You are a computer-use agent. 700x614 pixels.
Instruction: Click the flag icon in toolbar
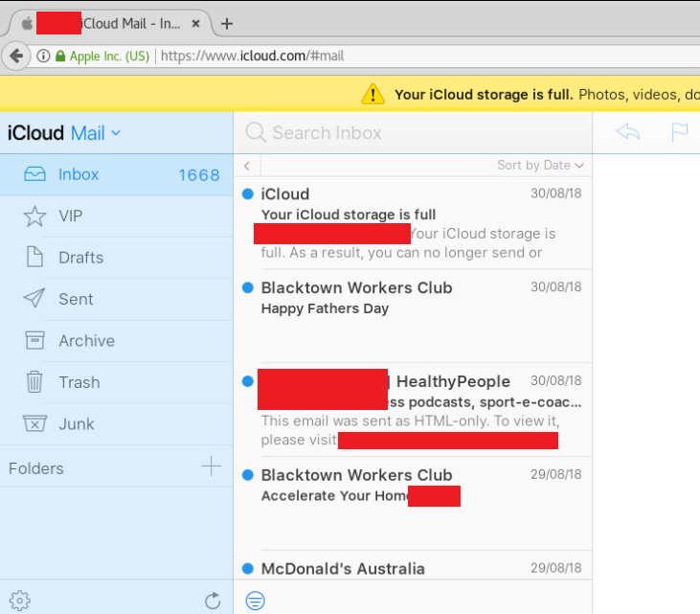pyautogui.click(x=680, y=132)
